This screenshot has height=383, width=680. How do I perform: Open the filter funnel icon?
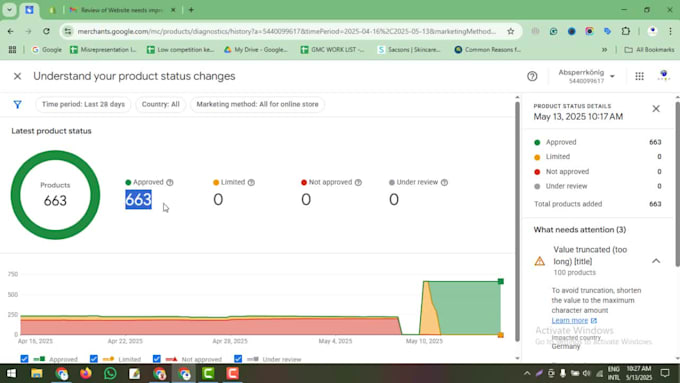[17, 105]
